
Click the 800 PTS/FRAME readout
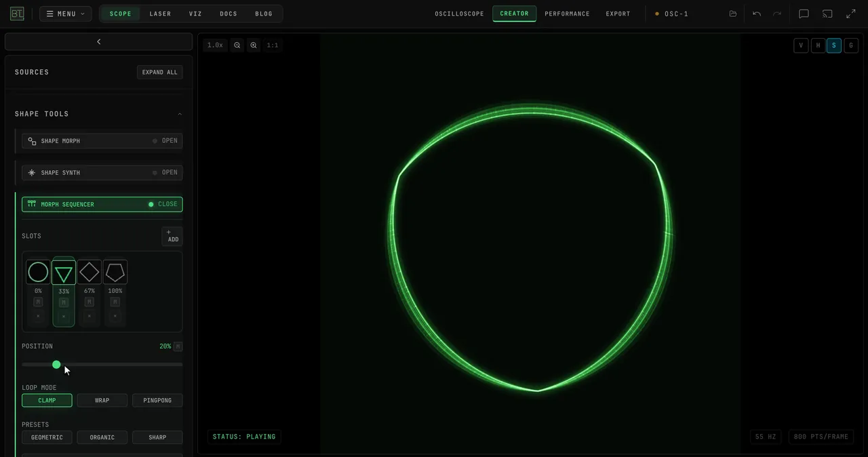click(821, 437)
